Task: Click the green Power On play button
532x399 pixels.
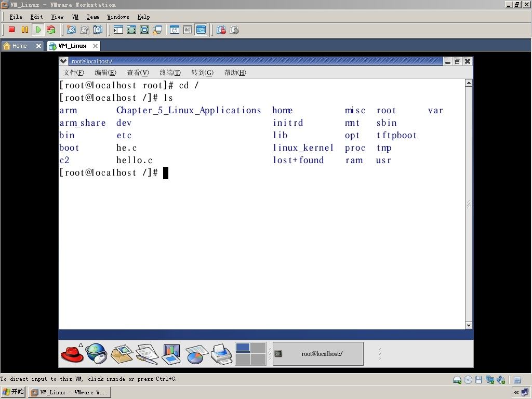Action: click(38, 30)
